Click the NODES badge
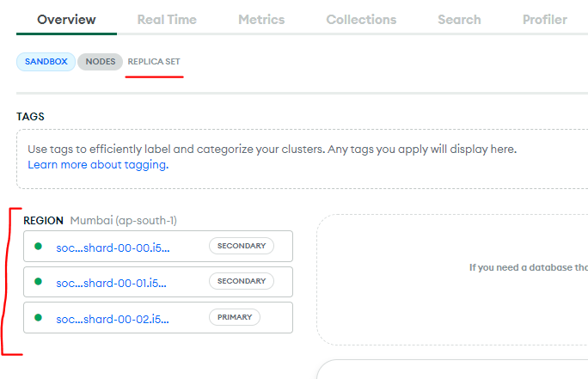 pos(100,62)
